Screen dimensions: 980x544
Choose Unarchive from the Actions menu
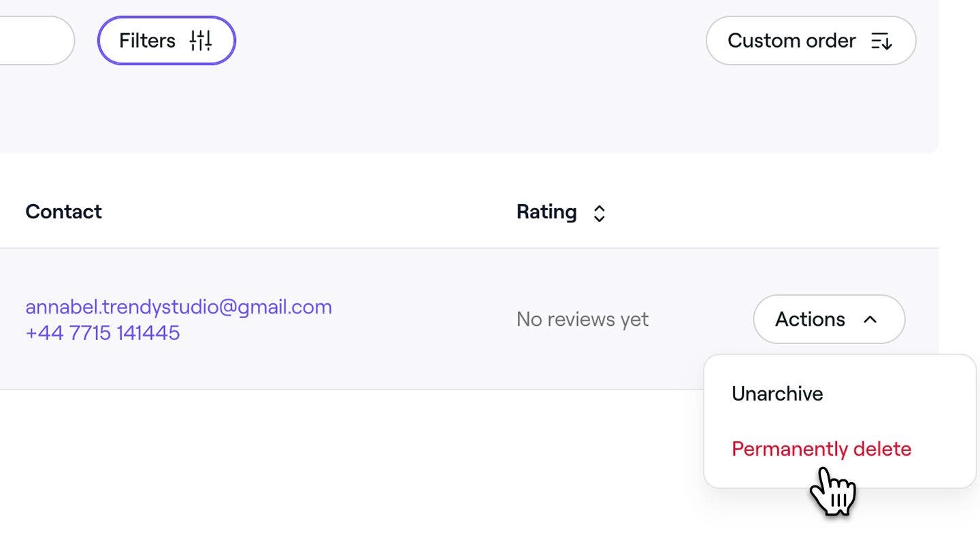[777, 394]
